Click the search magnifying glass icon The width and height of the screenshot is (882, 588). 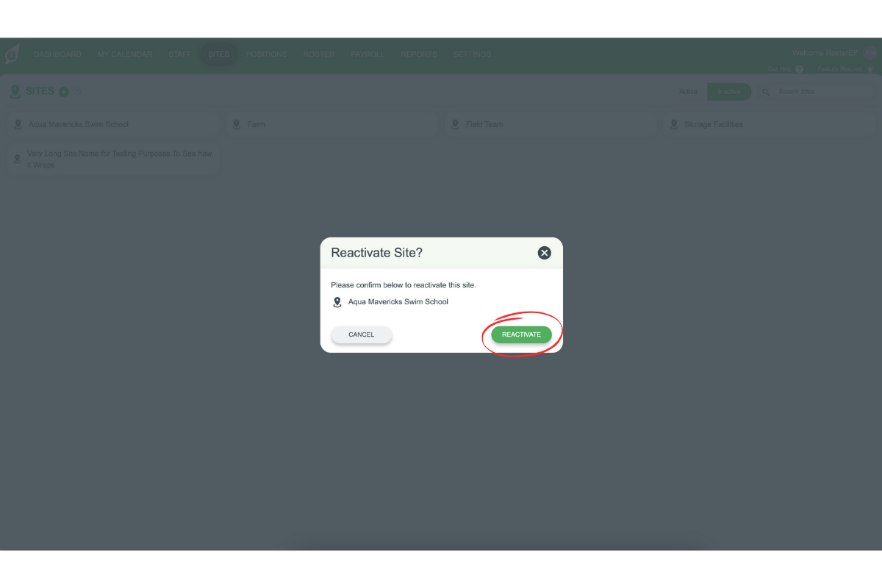point(765,91)
